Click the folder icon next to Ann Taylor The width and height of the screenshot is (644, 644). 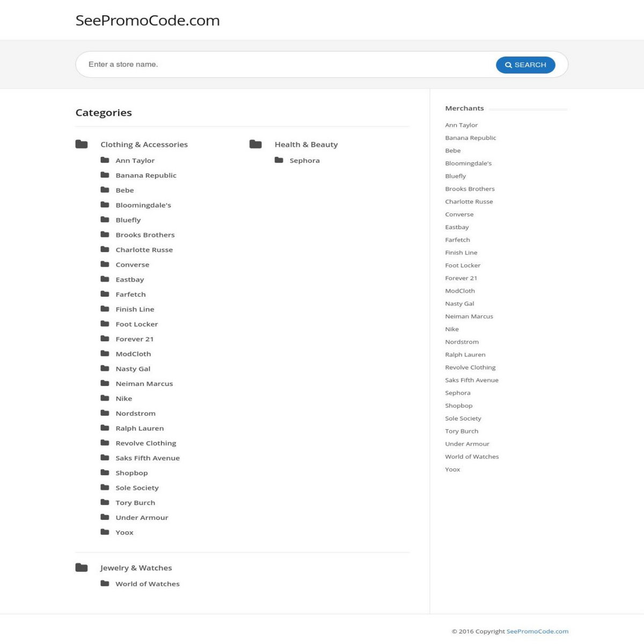click(105, 160)
